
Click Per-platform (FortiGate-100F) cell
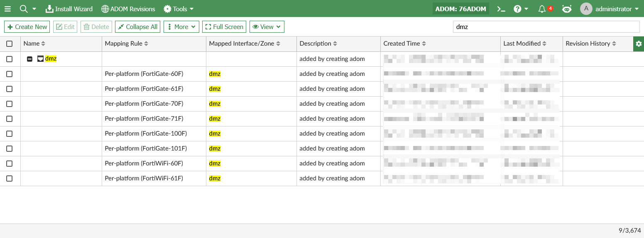point(146,134)
